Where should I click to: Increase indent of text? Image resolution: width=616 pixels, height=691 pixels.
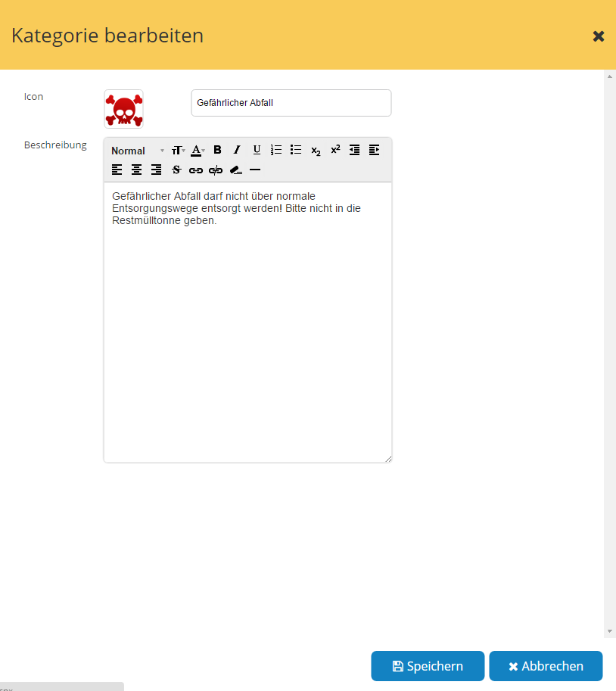(374, 151)
